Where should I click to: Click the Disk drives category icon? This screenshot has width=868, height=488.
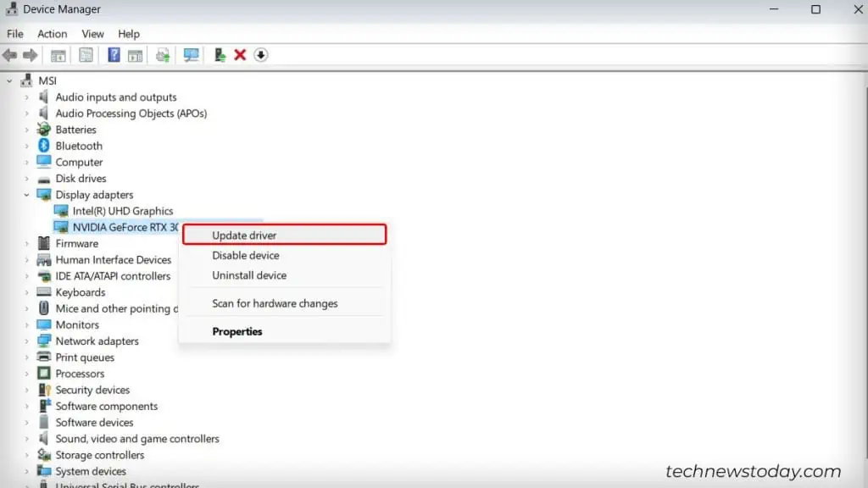44,180
